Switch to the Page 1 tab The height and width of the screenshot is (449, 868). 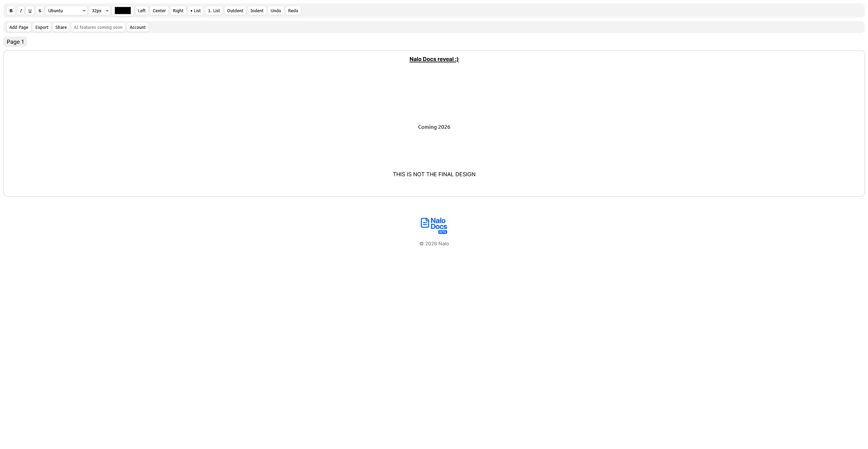(15, 41)
